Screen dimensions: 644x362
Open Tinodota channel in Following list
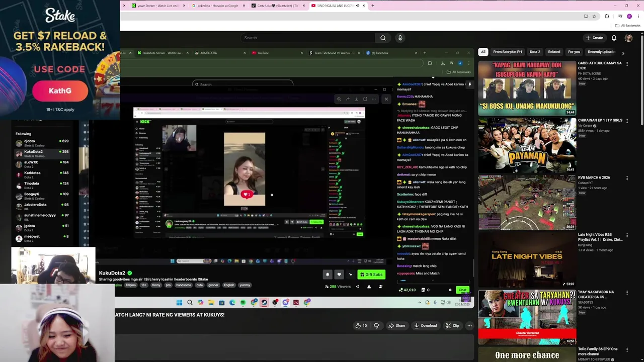coord(43,185)
